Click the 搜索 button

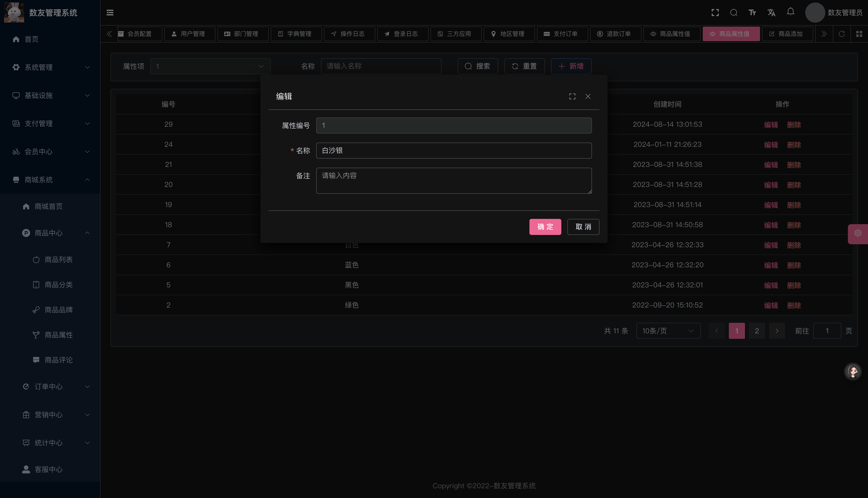click(478, 66)
